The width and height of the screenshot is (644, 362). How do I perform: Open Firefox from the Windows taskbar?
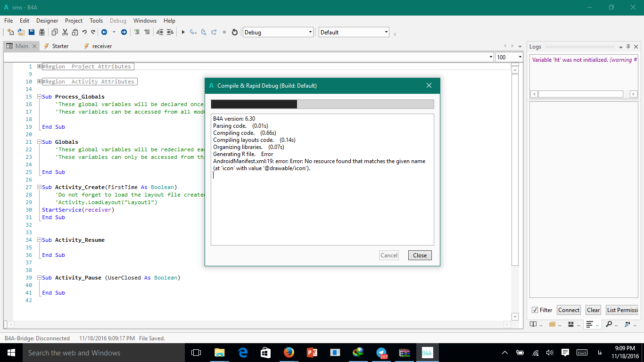click(x=289, y=353)
